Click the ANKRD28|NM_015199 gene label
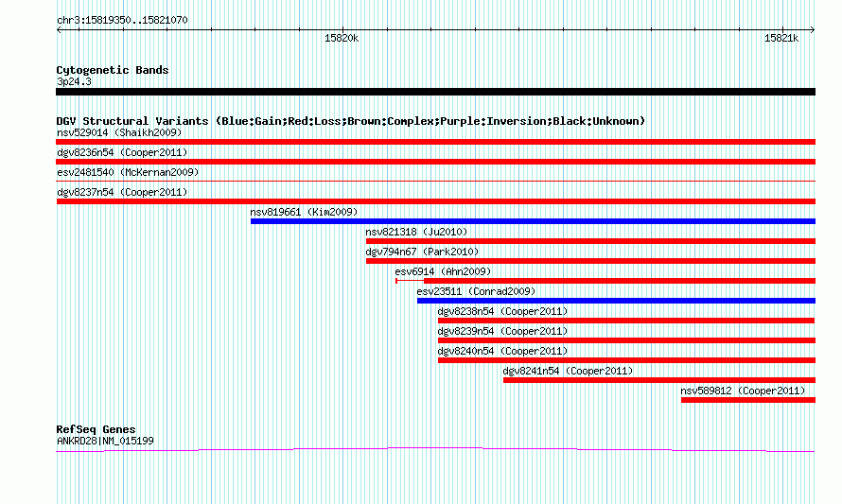The image size is (842, 504). click(105, 442)
